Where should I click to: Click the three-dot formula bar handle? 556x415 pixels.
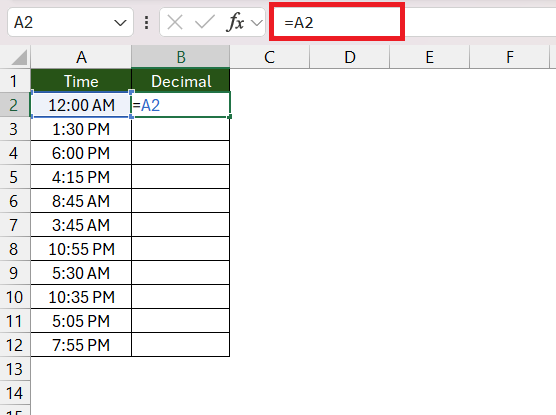146,23
